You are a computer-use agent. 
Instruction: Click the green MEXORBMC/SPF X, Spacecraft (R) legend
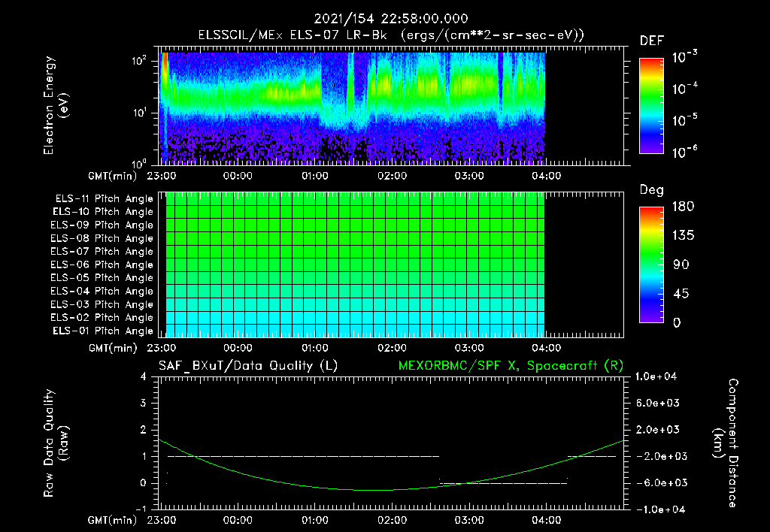(511, 366)
